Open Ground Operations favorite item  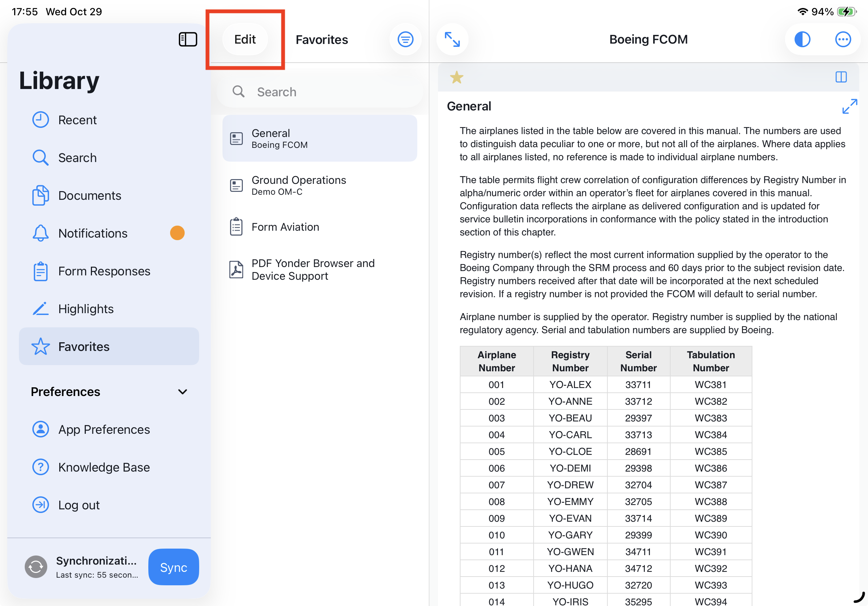[299, 185]
